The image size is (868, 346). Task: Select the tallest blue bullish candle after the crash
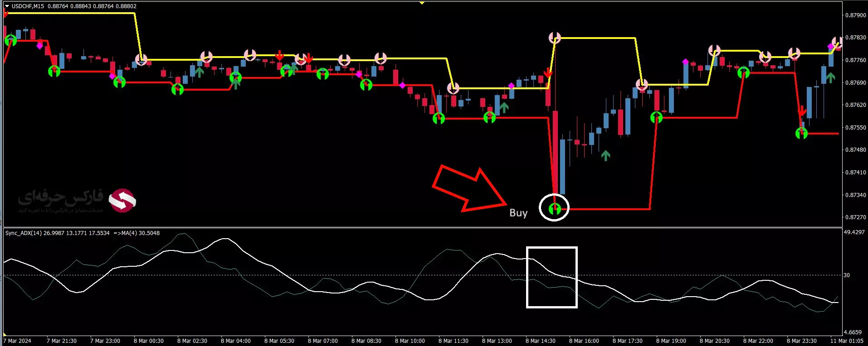(562, 166)
